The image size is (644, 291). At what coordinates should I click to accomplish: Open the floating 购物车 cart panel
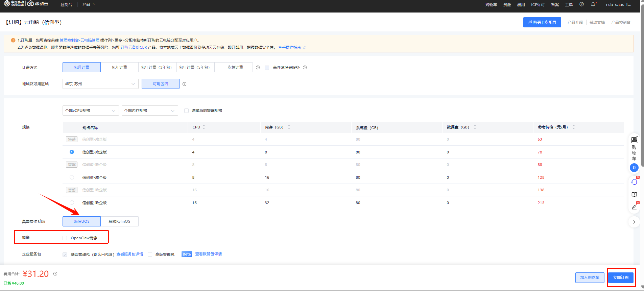[634, 148]
